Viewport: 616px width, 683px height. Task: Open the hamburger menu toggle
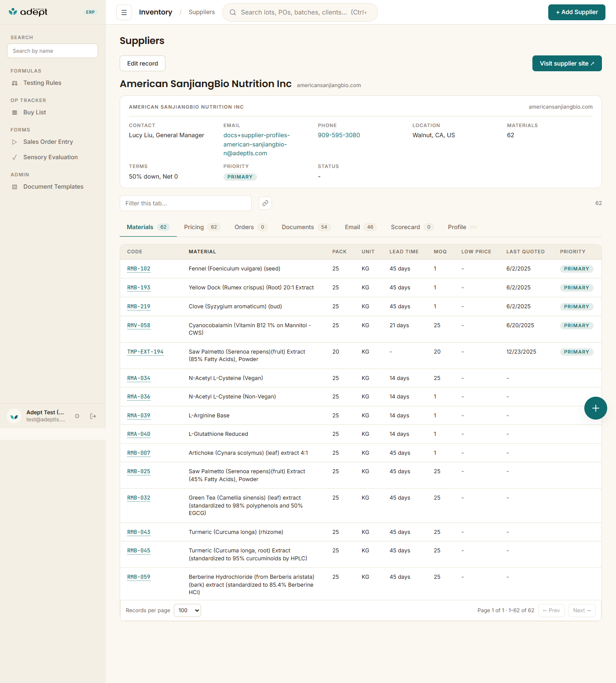tap(124, 12)
